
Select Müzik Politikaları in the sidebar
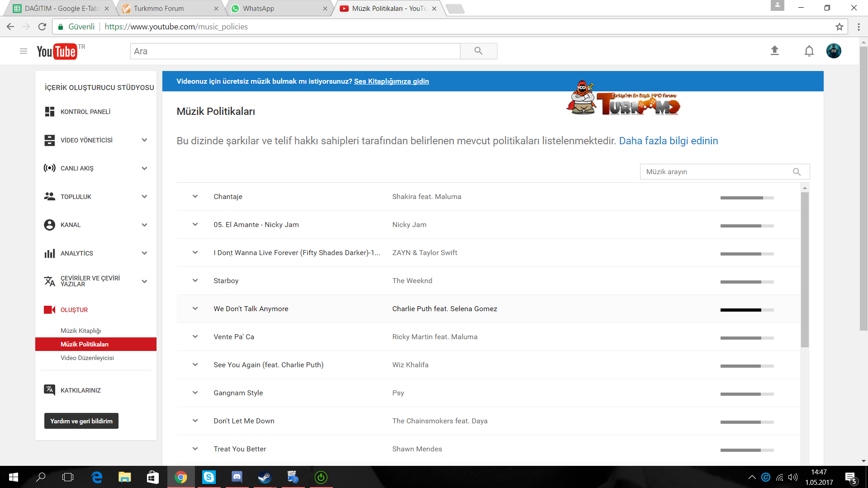pos(96,344)
